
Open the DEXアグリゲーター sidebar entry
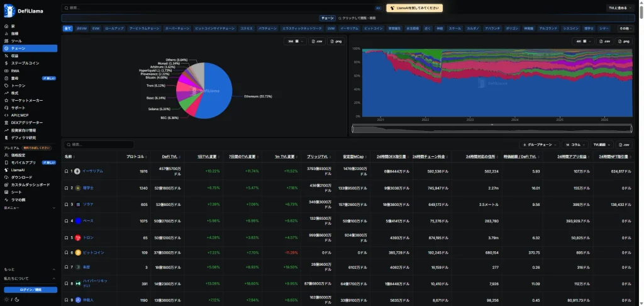coord(30,123)
